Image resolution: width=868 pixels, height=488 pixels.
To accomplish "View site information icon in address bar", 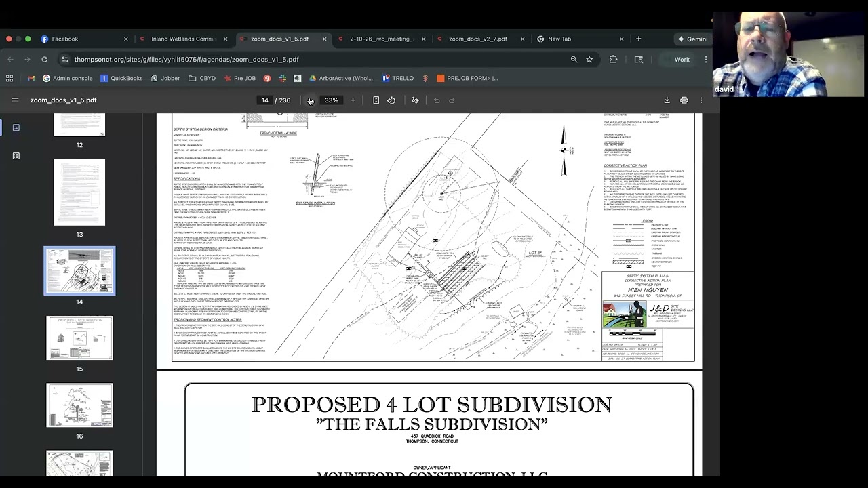I will [64, 60].
